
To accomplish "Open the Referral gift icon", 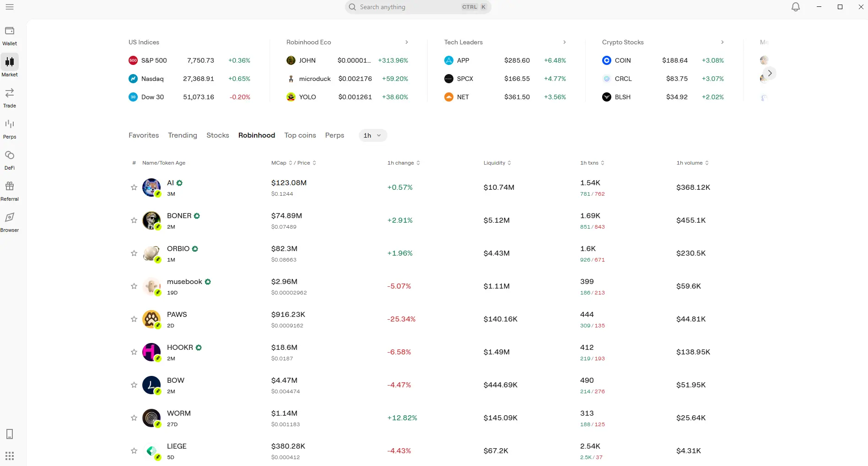I will (x=10, y=187).
